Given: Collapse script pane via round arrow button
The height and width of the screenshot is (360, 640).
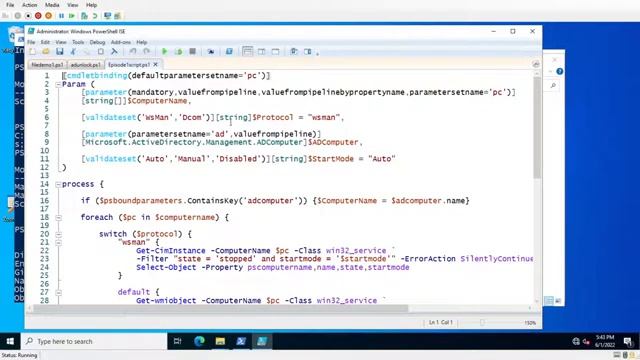Looking at the screenshot, I should pos(536,64).
